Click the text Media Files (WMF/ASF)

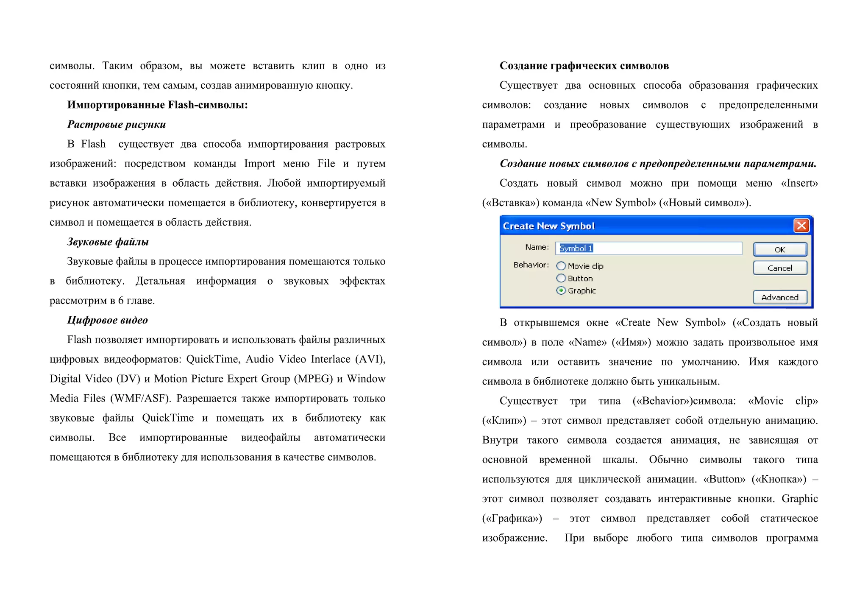coord(110,399)
